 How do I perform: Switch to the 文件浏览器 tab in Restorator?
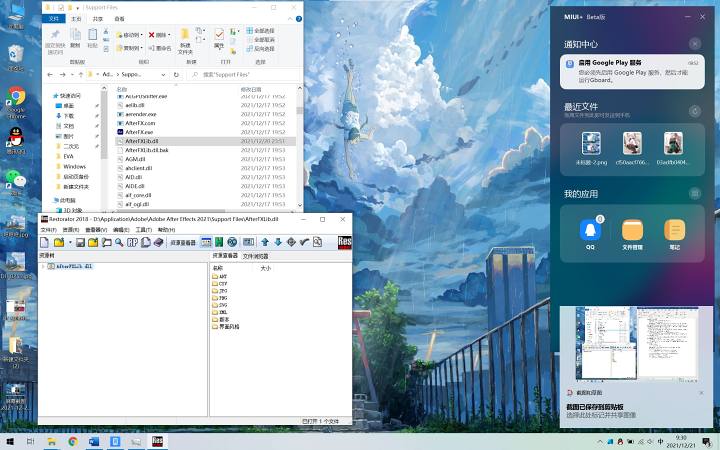click(255, 256)
